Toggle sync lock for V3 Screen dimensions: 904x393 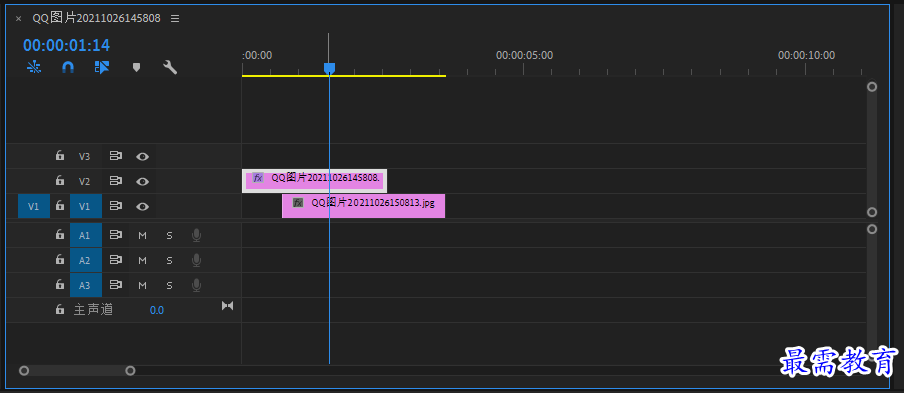(116, 156)
